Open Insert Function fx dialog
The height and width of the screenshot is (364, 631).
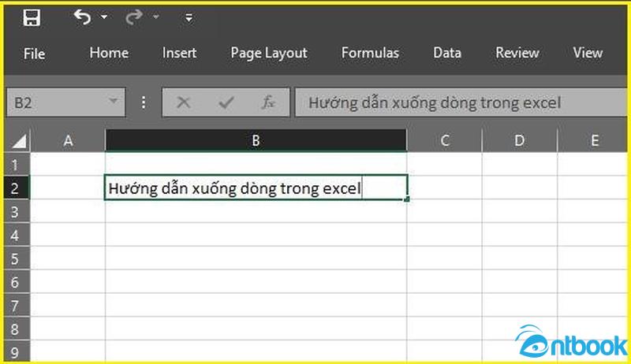point(268,102)
